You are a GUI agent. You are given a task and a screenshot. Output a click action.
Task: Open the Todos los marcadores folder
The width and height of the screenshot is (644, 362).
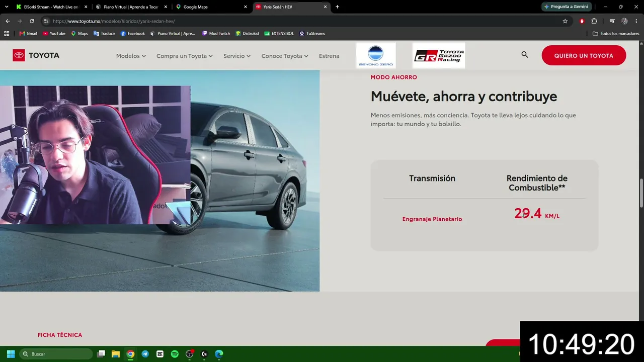(616, 34)
